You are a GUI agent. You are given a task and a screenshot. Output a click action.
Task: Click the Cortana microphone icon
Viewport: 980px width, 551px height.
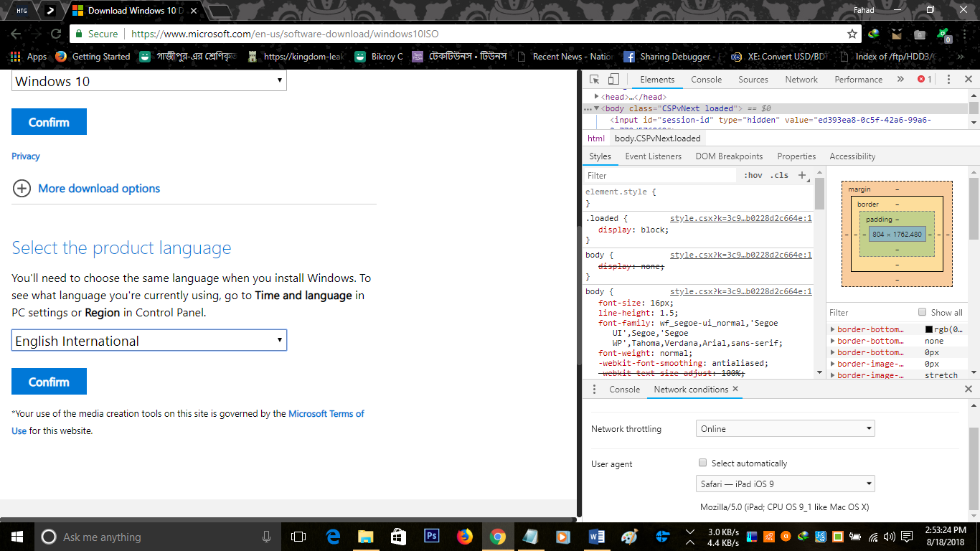pyautogui.click(x=267, y=537)
